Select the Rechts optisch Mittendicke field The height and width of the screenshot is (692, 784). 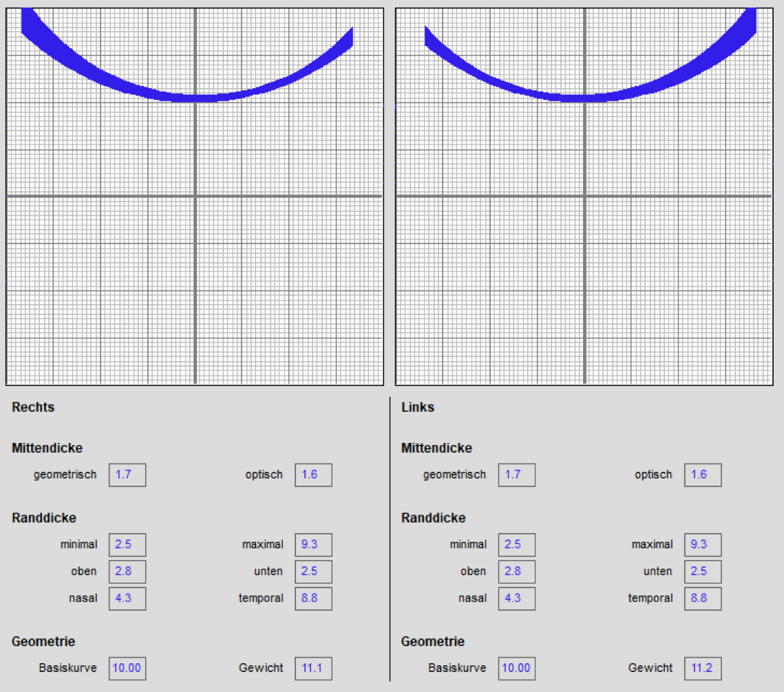coord(313,475)
